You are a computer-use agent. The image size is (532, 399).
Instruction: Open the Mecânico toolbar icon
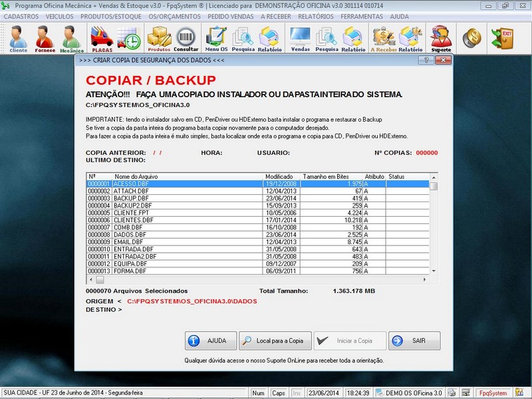tap(72, 39)
